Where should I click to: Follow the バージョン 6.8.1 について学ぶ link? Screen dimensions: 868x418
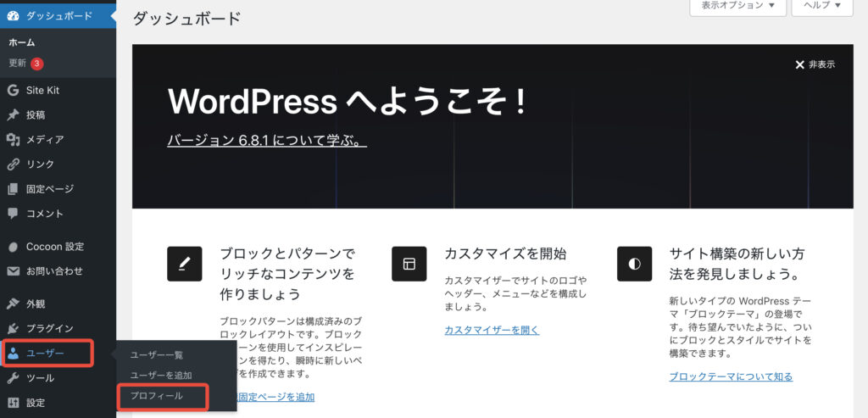[267, 140]
